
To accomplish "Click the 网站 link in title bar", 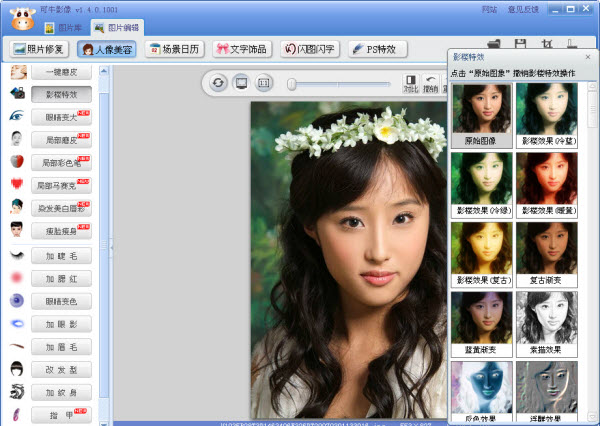I will point(489,10).
